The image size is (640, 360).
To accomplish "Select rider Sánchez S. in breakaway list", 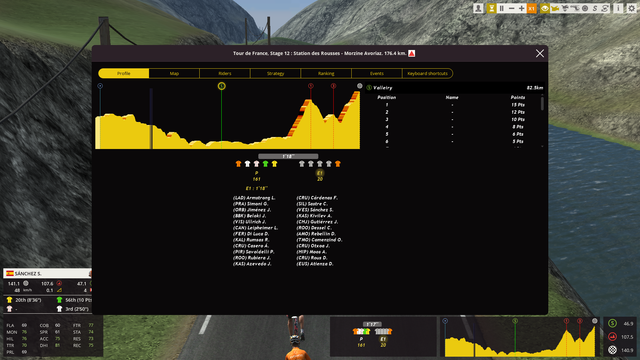I will 315,210.
